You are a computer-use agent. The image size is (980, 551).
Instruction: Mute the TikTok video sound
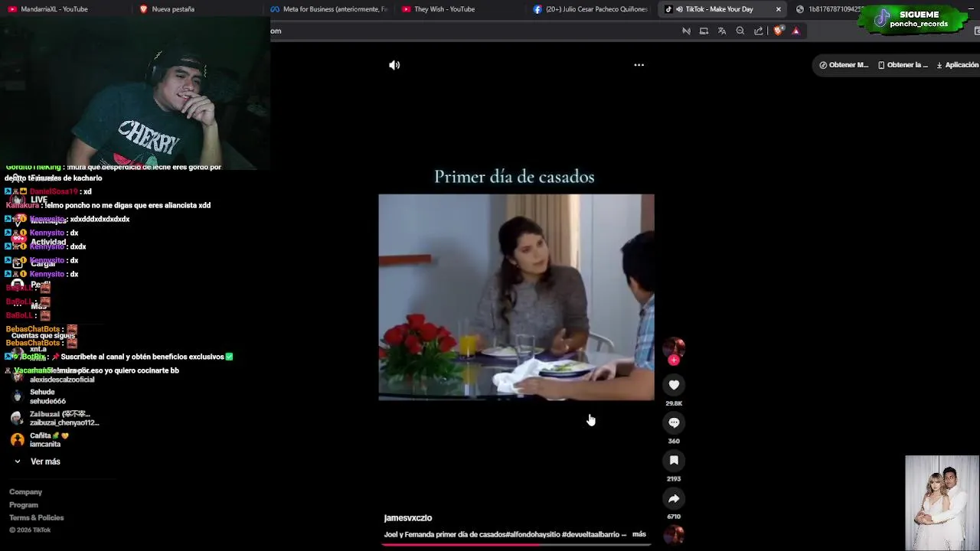click(x=394, y=65)
